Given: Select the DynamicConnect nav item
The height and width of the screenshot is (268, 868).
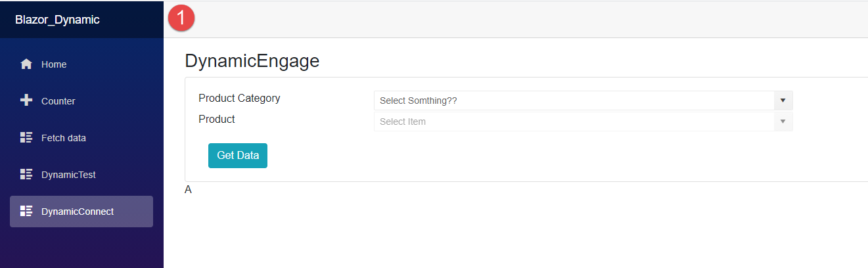Looking at the screenshot, I should 78,212.
